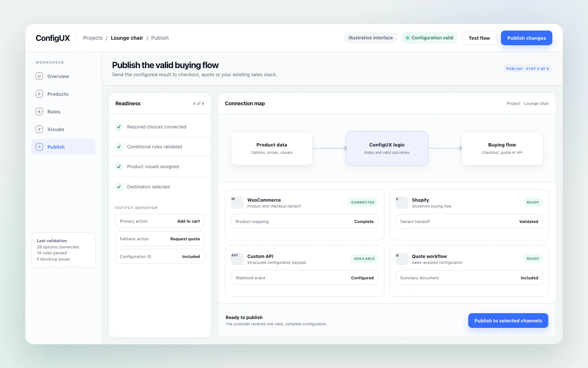
Task: Click the ConfigUX logo
Action: [53, 38]
